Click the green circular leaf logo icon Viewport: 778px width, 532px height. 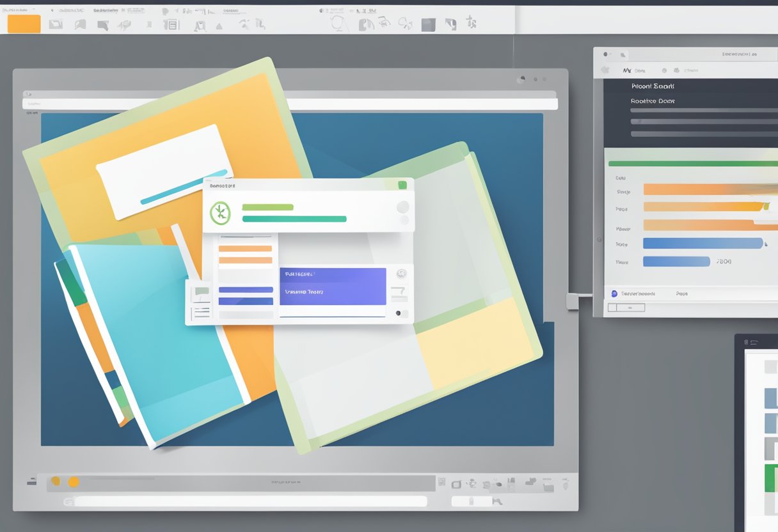[220, 213]
